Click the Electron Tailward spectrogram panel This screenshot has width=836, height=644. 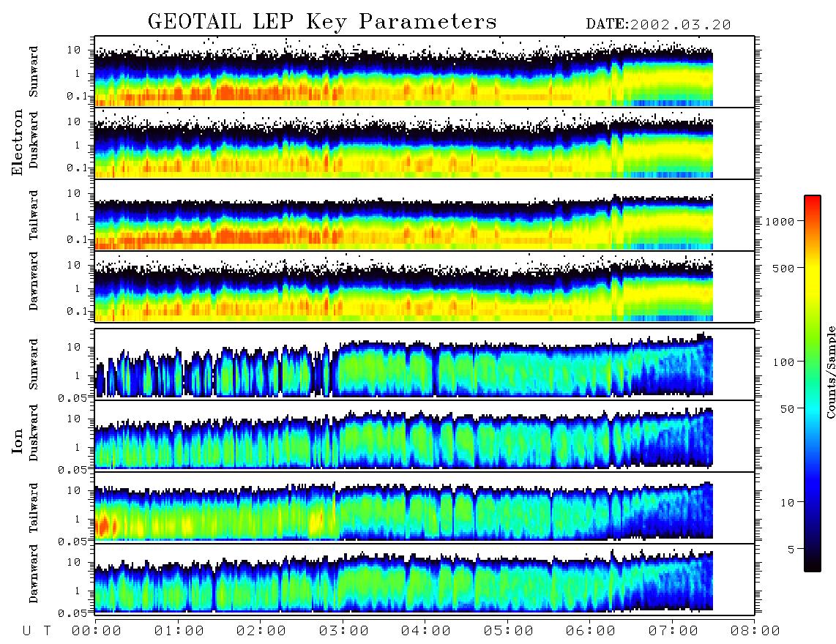[x=425, y=215]
